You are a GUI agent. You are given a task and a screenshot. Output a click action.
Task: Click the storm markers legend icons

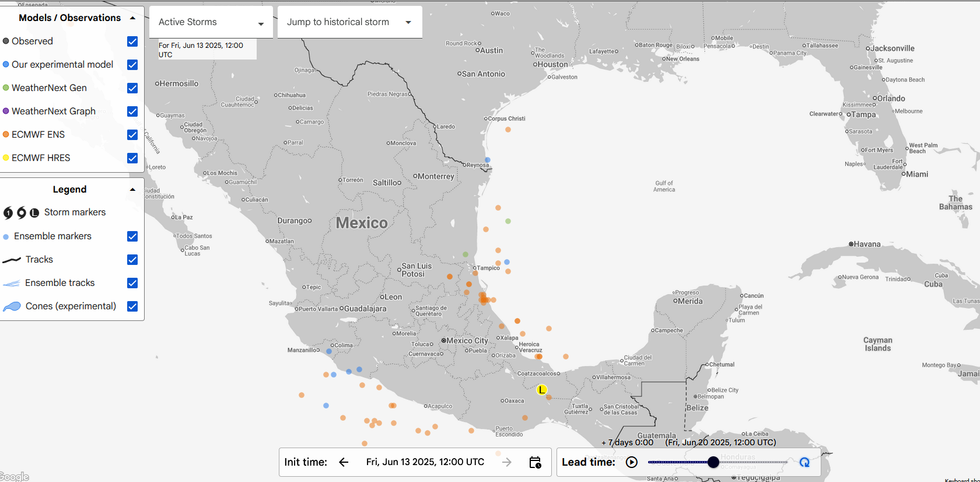click(x=21, y=212)
